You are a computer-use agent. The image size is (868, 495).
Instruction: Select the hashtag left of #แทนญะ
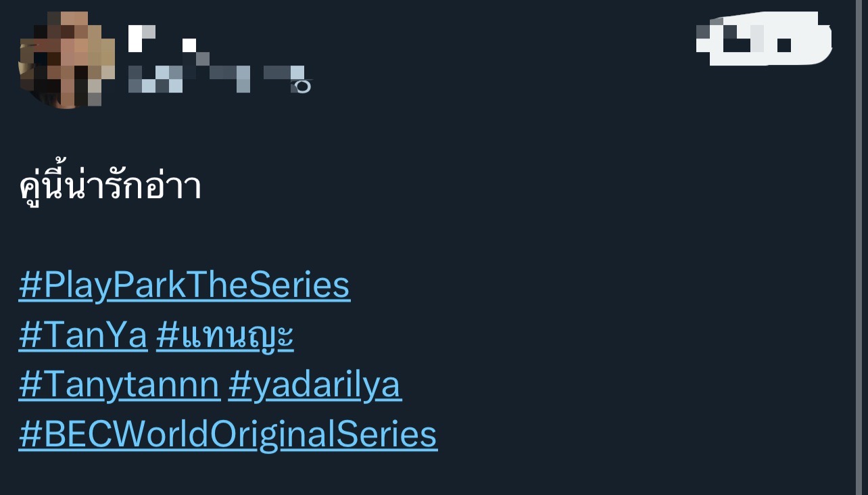pos(82,336)
